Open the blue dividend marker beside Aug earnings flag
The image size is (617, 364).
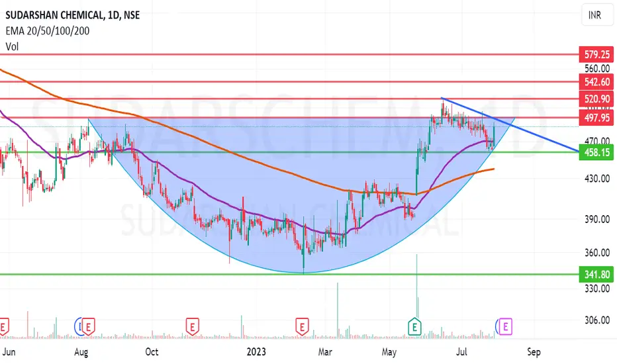coord(77,326)
